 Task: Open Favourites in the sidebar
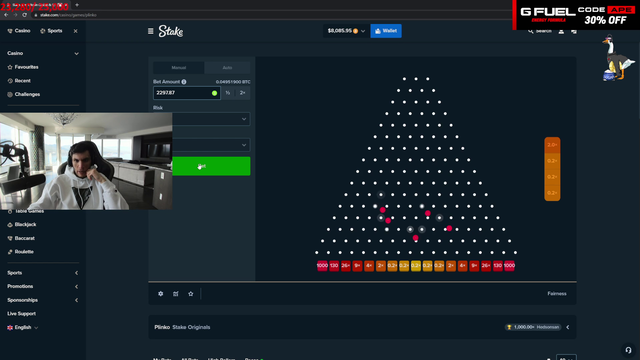pyautogui.click(x=23, y=67)
